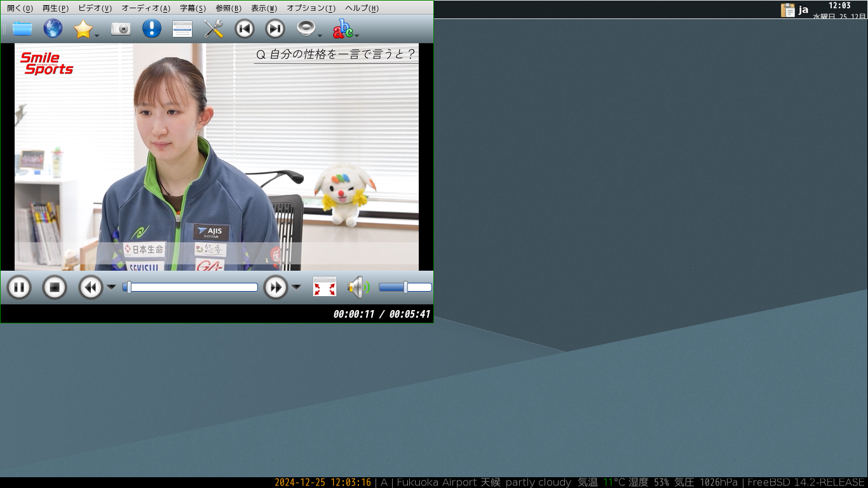
Task: Pause the video playback
Action: 19,288
